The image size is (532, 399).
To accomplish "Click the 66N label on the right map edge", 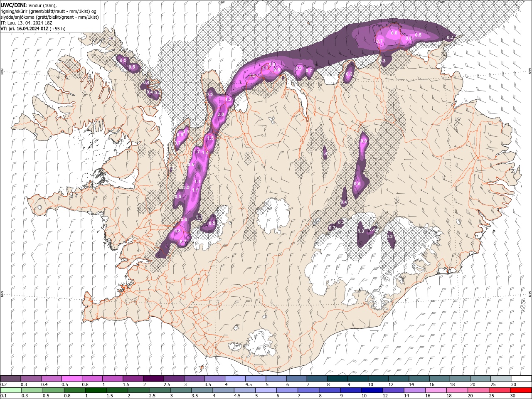I will tap(530, 71).
